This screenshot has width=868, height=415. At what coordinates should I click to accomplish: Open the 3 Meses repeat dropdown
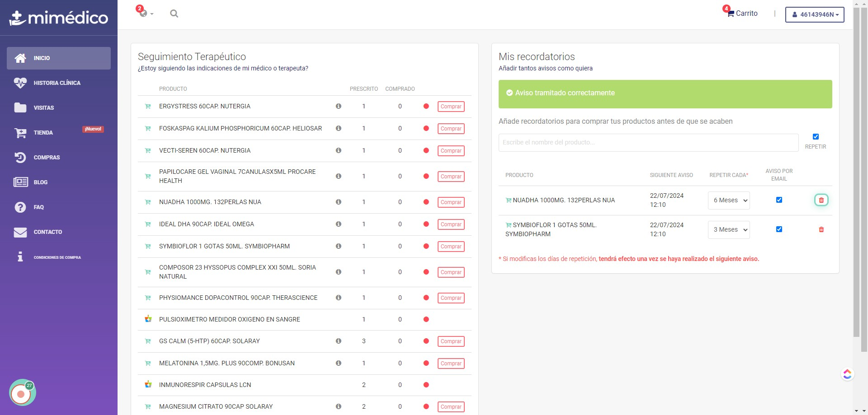click(x=729, y=230)
